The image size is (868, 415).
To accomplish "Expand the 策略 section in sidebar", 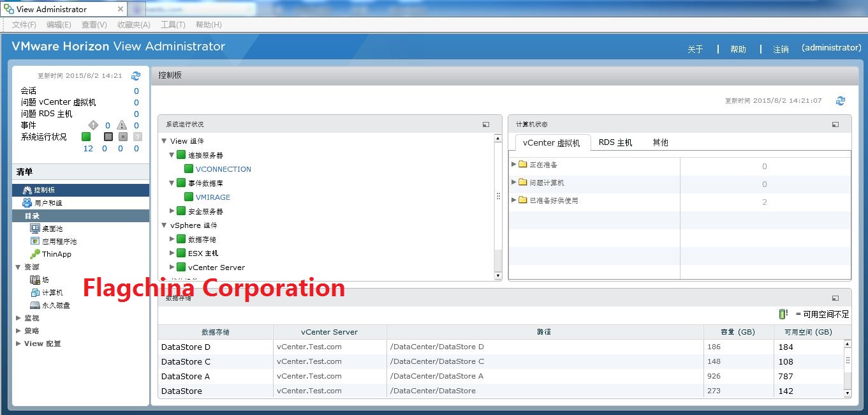I will point(18,331).
